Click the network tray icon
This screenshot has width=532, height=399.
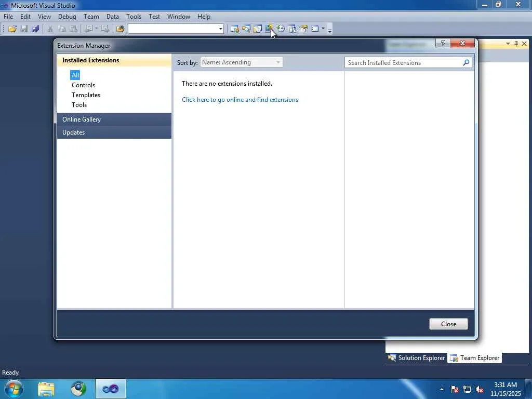(x=467, y=389)
